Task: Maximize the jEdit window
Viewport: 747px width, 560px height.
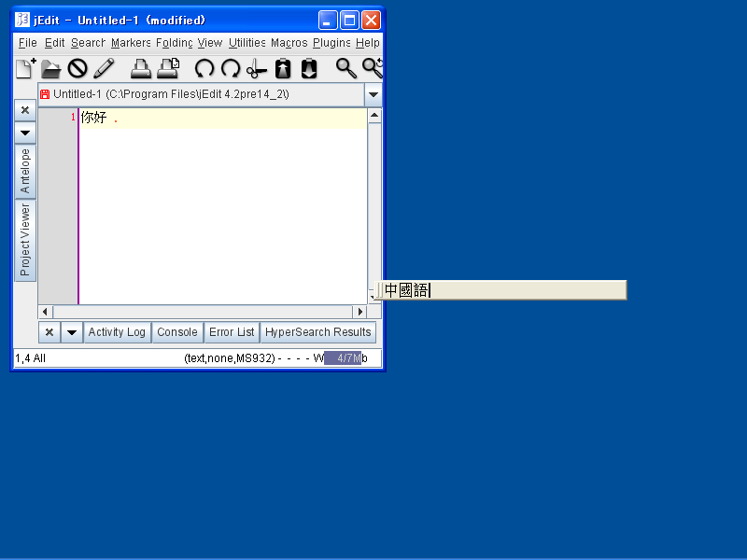Action: coord(349,20)
